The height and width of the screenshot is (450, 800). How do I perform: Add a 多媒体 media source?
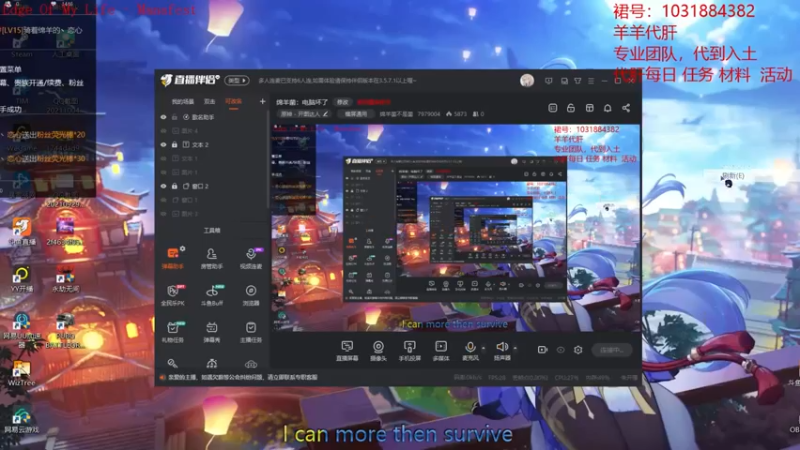(x=441, y=351)
